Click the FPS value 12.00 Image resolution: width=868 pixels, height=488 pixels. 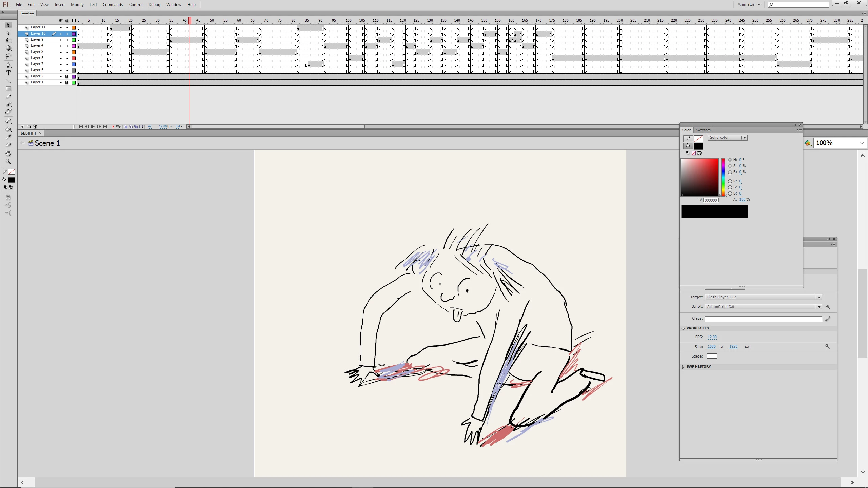pos(712,337)
